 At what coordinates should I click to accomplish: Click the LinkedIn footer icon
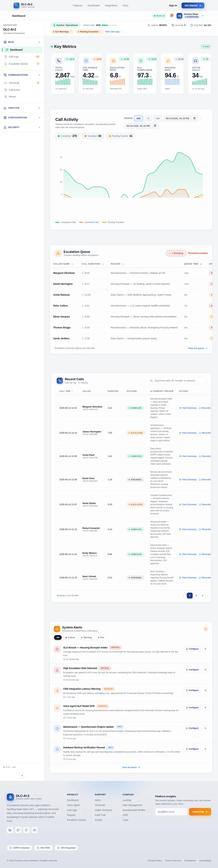(10, 830)
